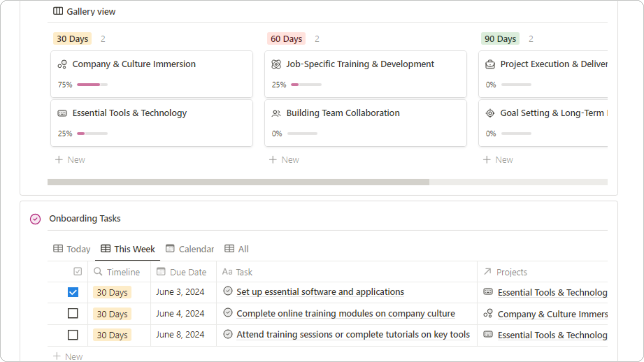Click the horizontal scrollbar below gallery

pos(238,182)
